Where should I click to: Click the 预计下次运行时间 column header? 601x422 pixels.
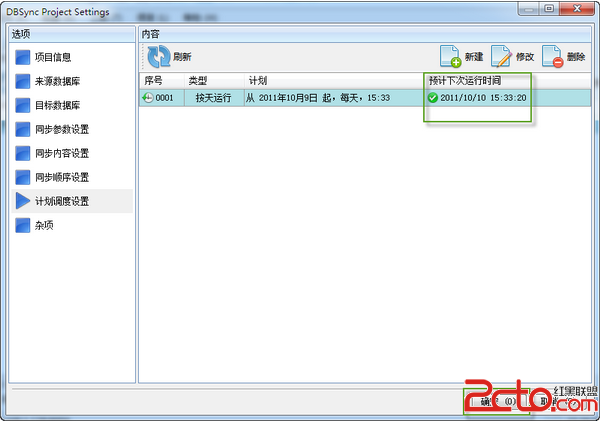pos(465,81)
